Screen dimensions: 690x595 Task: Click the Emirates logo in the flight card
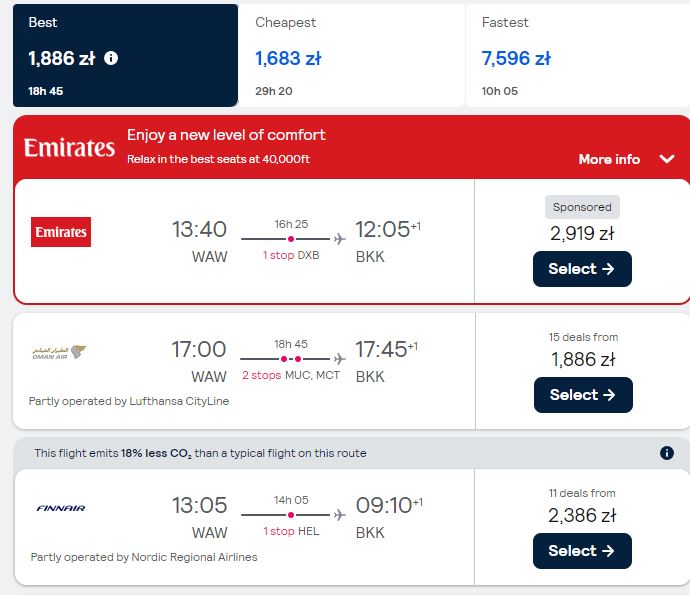click(x=61, y=232)
